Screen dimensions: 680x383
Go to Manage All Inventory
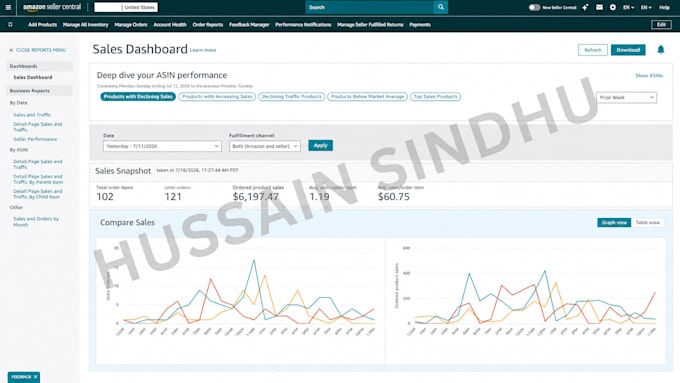(x=85, y=25)
